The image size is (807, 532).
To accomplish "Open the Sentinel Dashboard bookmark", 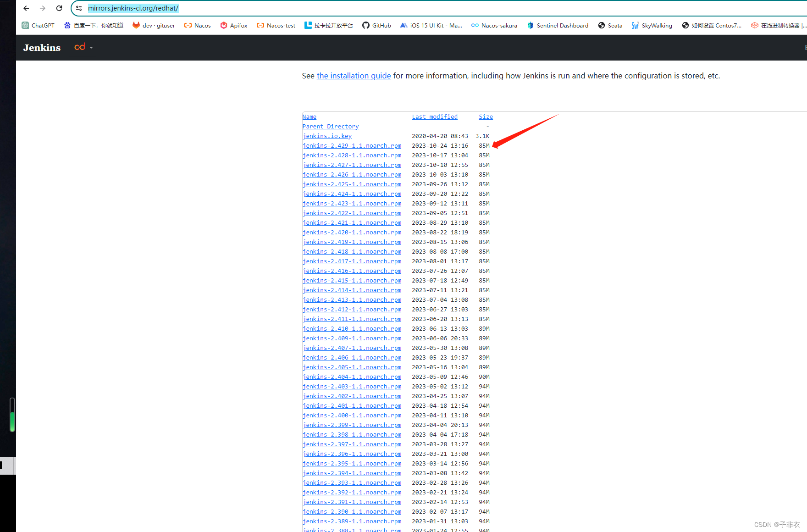I will click(x=558, y=26).
